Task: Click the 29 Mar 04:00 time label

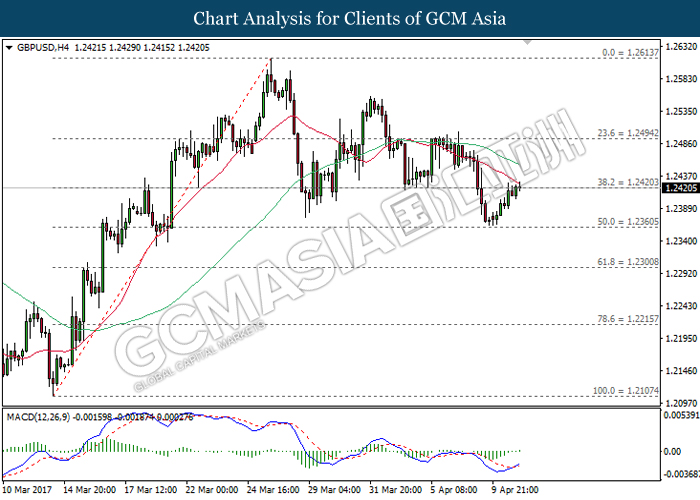Action: pyautogui.click(x=334, y=490)
